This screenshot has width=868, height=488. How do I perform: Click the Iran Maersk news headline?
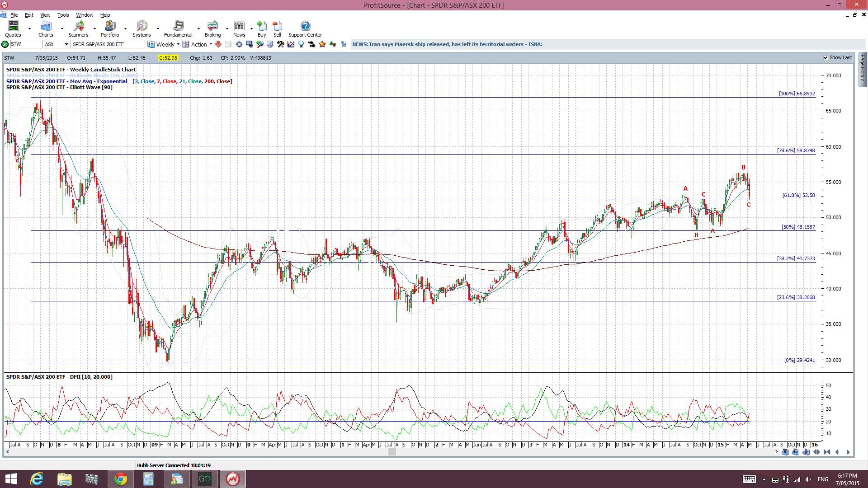click(x=447, y=44)
